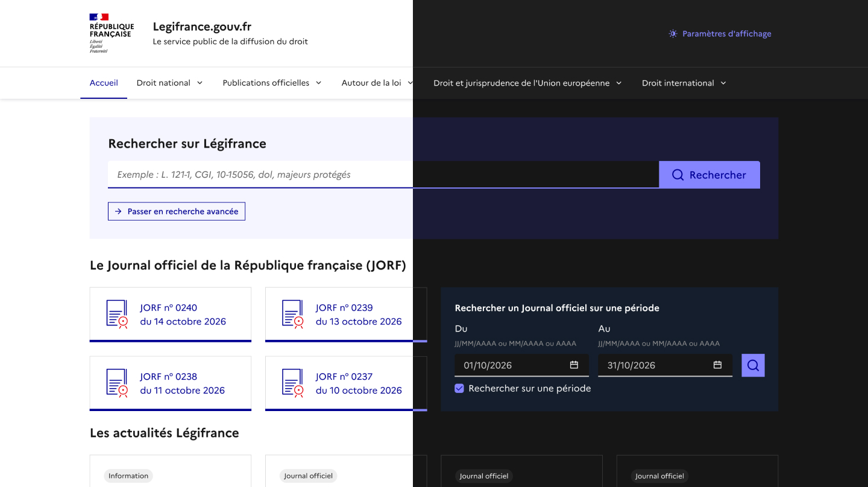Click 'Les actualités Légifrance' heading
Image resolution: width=868 pixels, height=487 pixels.
coord(165,433)
